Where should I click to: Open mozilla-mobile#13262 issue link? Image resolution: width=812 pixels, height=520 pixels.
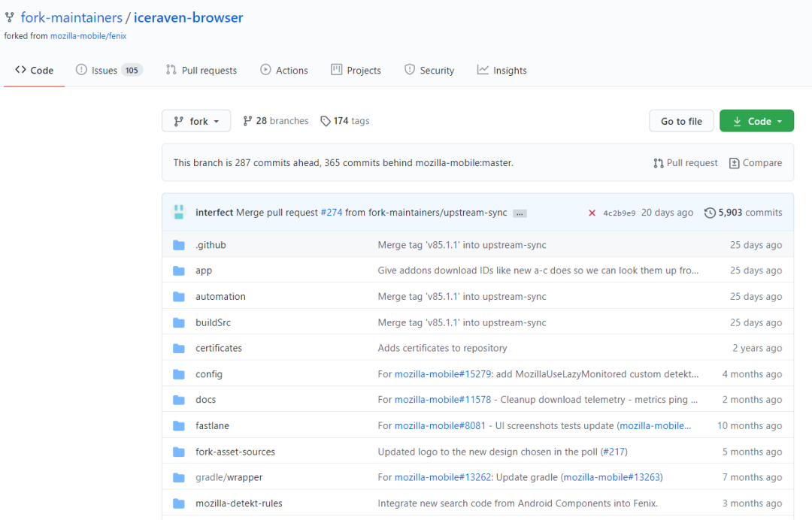click(443, 478)
